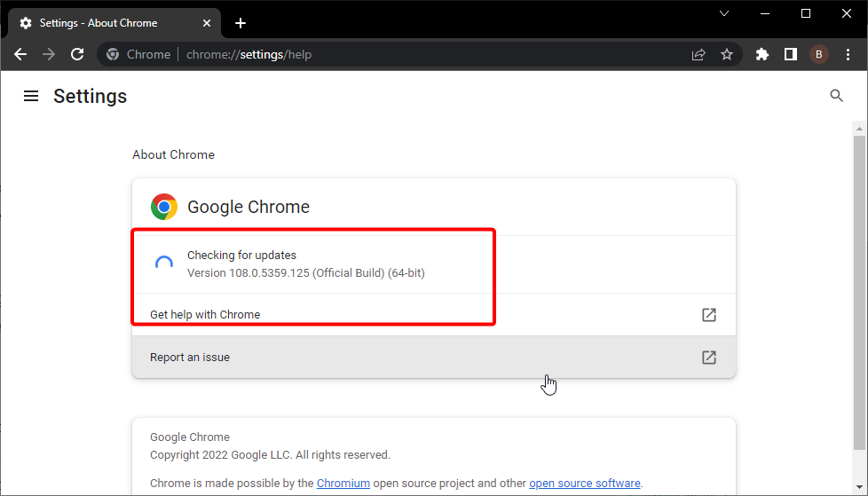Open the Chromium link
The image size is (868, 496).
pos(343,484)
